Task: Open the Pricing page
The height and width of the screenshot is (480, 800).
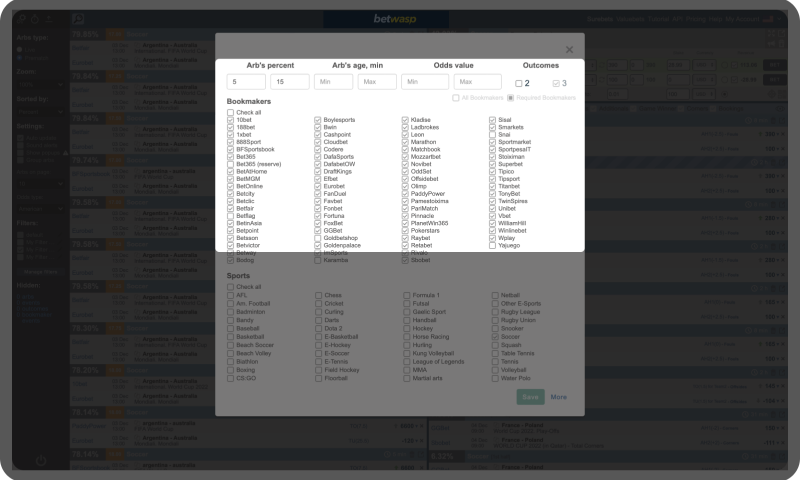Action: [x=695, y=19]
